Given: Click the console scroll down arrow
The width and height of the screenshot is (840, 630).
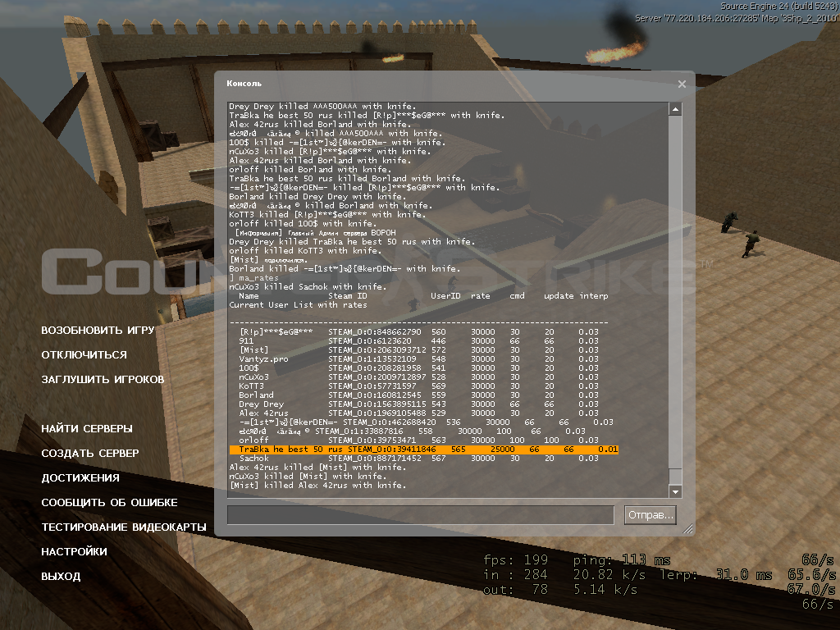Looking at the screenshot, I should point(675,491).
